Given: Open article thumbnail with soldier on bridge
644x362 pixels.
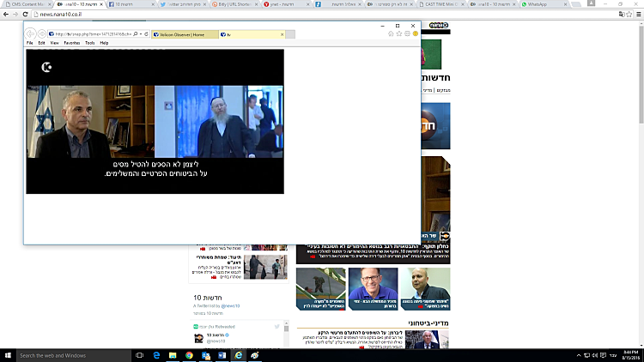Looking at the screenshot, I should [321, 288].
